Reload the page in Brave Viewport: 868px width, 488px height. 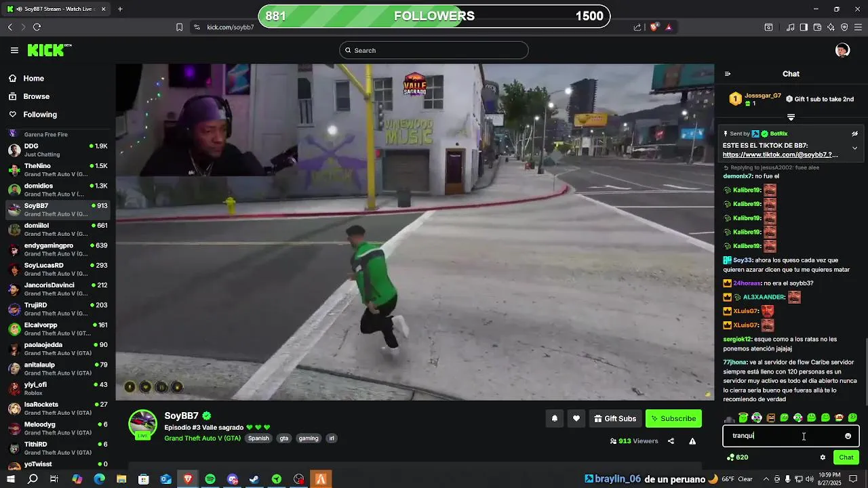click(37, 27)
